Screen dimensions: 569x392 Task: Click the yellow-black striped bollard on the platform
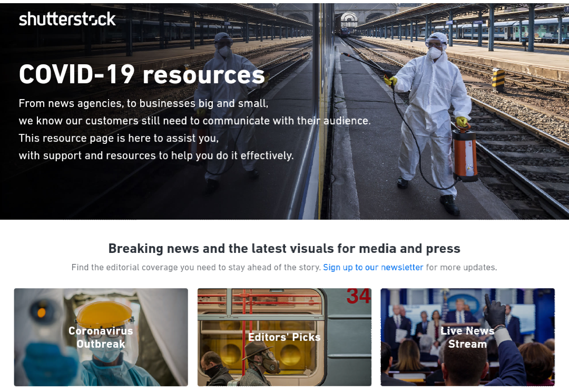pyautogui.click(x=498, y=78)
